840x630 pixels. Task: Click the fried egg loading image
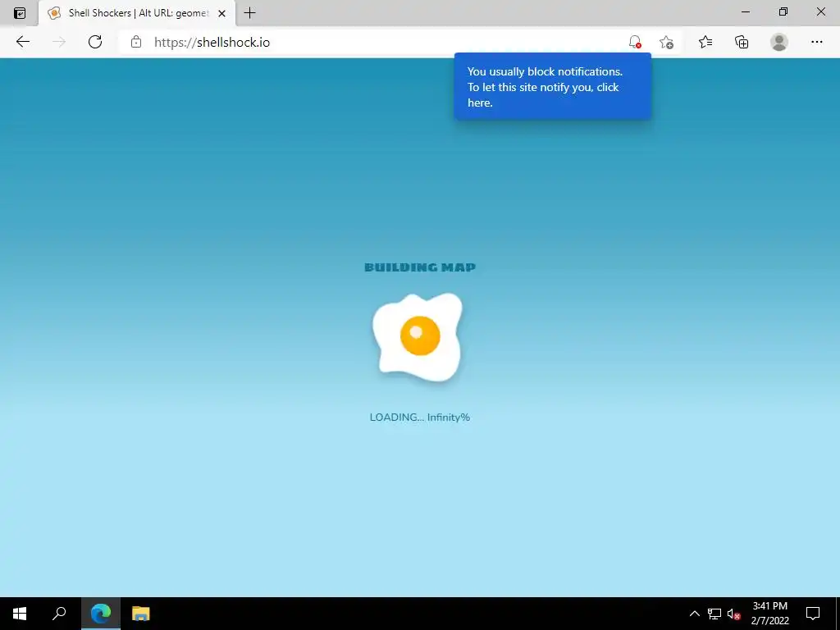coord(418,337)
